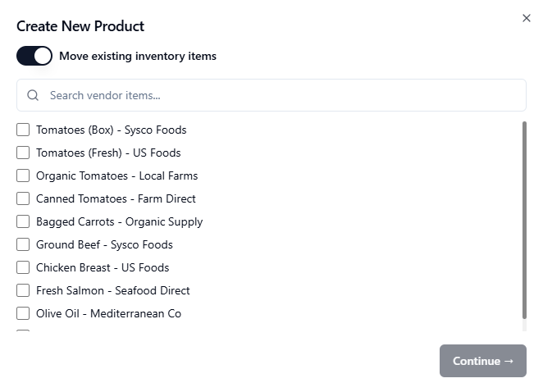Click the search magnifier icon
This screenshot has height=392, width=543.
point(33,95)
